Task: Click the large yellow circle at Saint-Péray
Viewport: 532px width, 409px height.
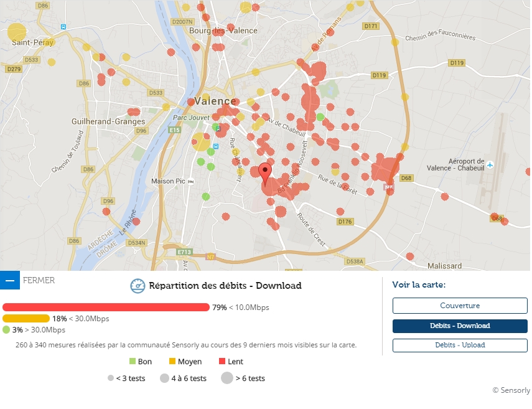Action: [17, 32]
